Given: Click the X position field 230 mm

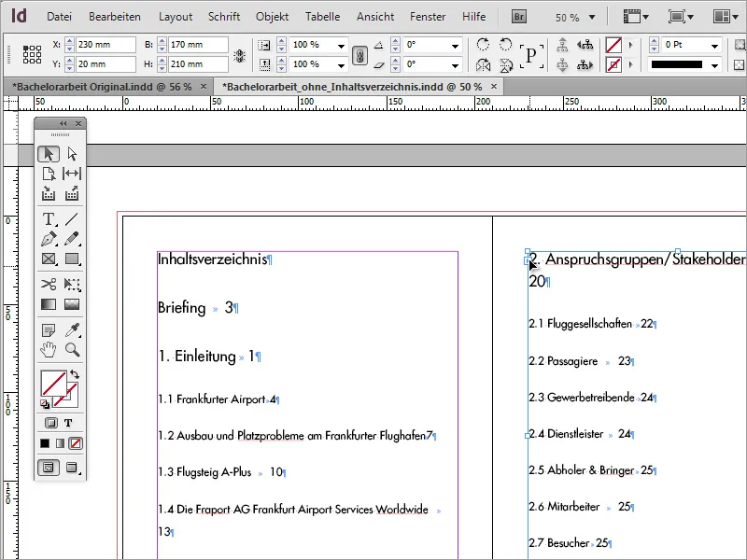Looking at the screenshot, I should [106, 45].
